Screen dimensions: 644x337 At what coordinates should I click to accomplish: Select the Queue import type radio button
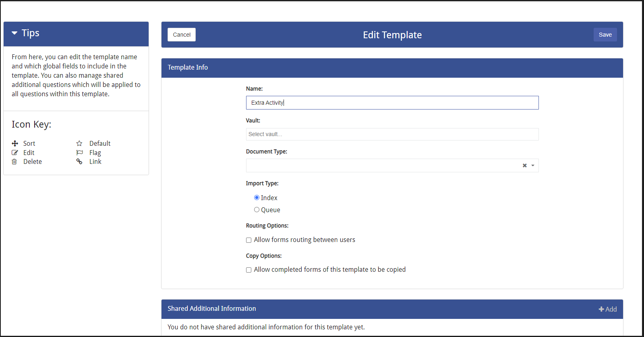coord(257,210)
